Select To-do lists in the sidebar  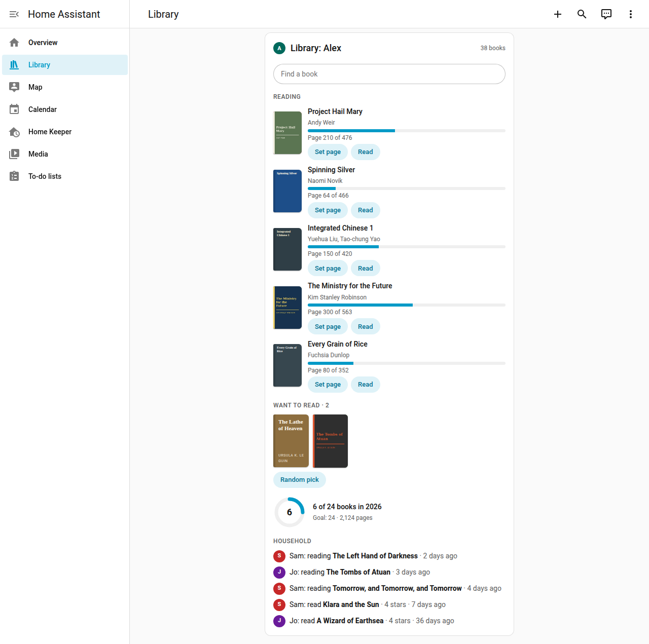pos(65,176)
